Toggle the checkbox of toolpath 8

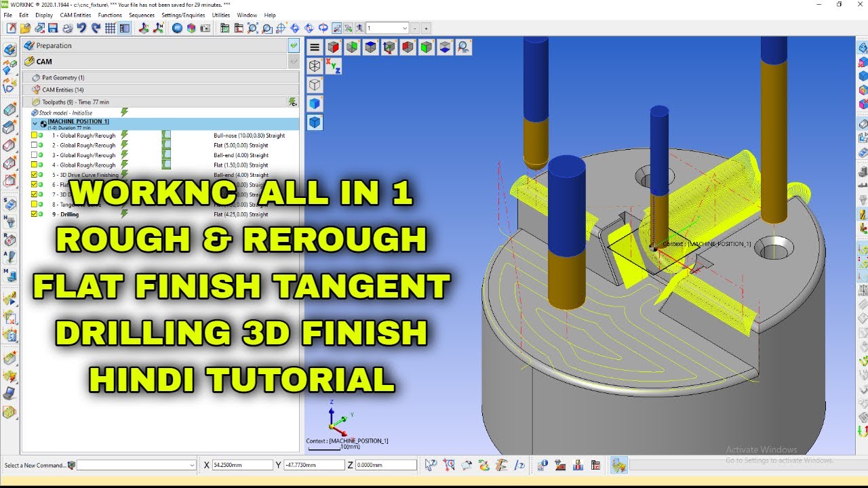[34, 204]
